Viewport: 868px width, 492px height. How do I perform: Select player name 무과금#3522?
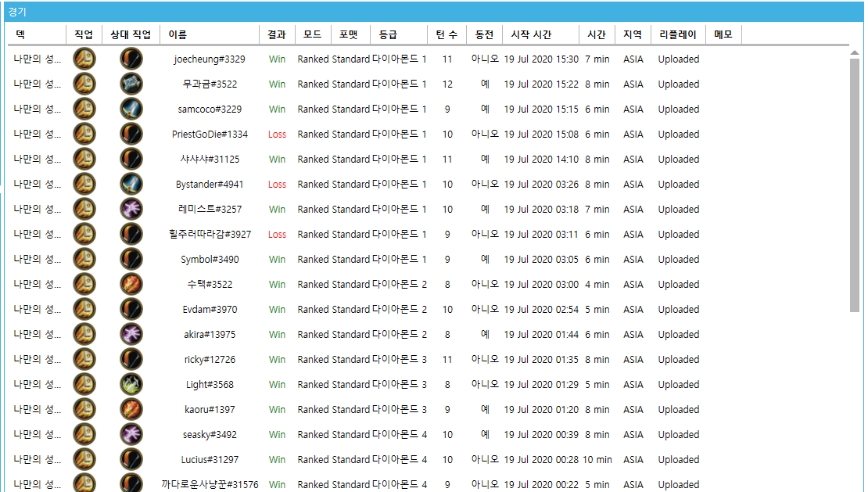click(210, 84)
